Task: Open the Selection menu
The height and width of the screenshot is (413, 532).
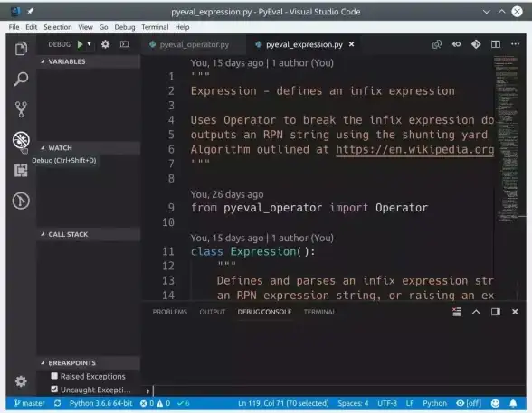Action: click(x=58, y=27)
